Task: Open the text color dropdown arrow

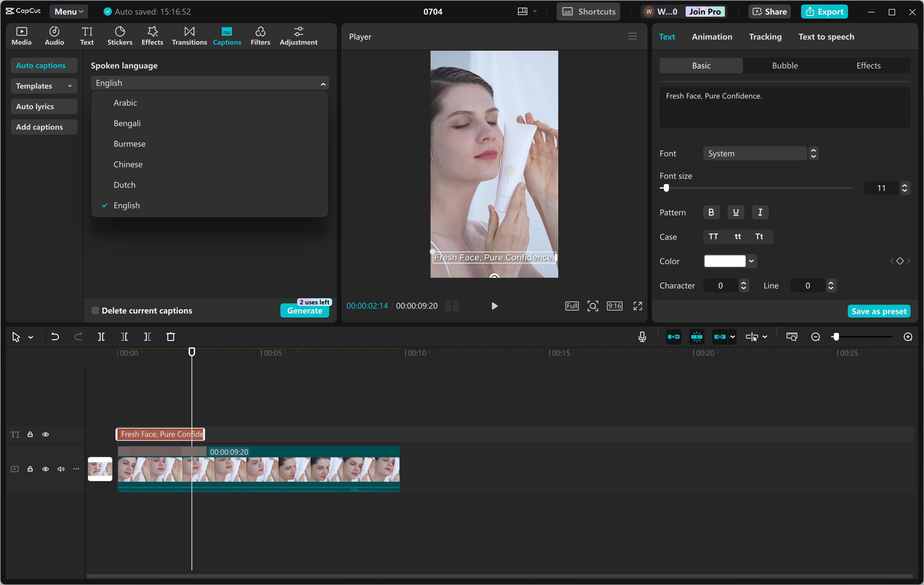Action: (751, 261)
